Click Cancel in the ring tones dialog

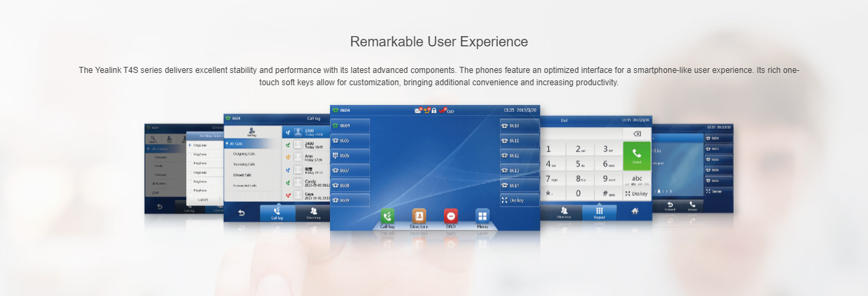tap(203, 200)
